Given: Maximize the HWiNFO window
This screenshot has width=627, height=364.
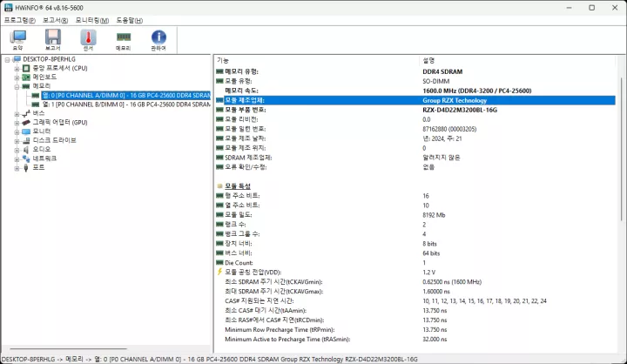Looking at the screenshot, I should (x=592, y=8).
